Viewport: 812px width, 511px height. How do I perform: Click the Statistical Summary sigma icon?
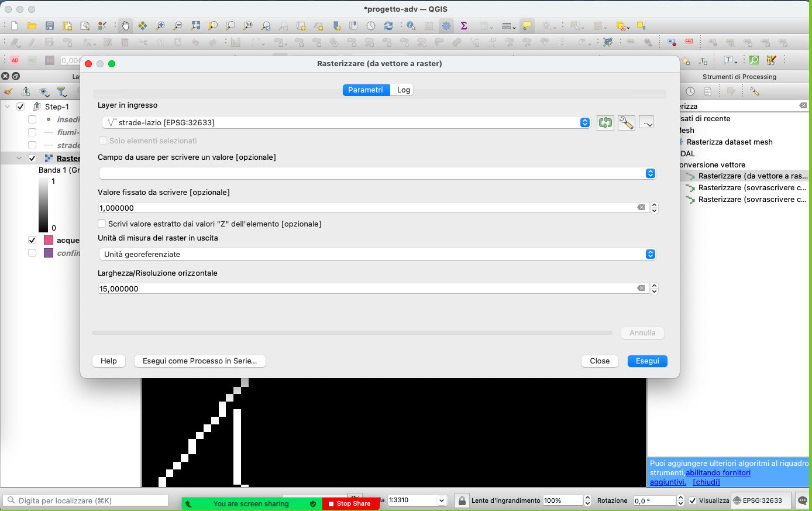pos(464,26)
